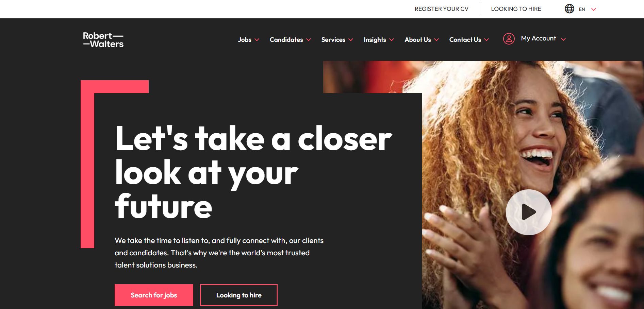
Task: Open the REGISTER YOUR CV link
Action: click(x=442, y=9)
